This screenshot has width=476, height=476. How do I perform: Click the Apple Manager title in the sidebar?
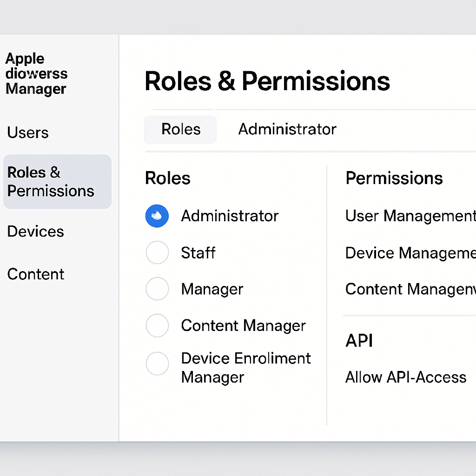point(36,74)
